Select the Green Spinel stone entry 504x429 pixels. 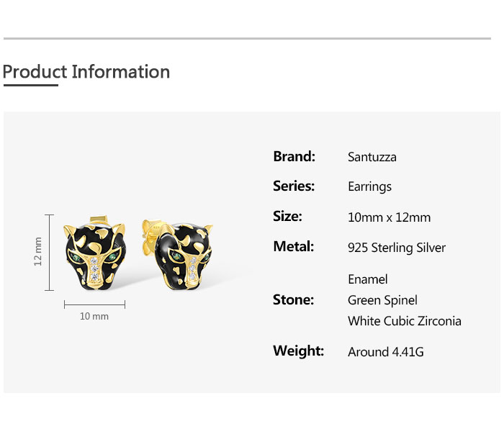tap(382, 300)
